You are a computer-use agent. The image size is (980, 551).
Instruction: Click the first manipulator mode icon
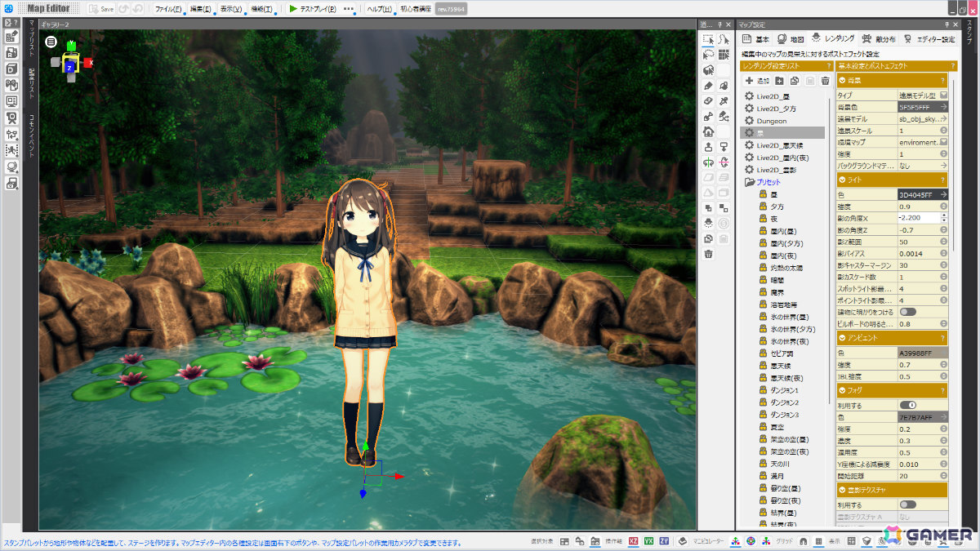[x=735, y=541]
